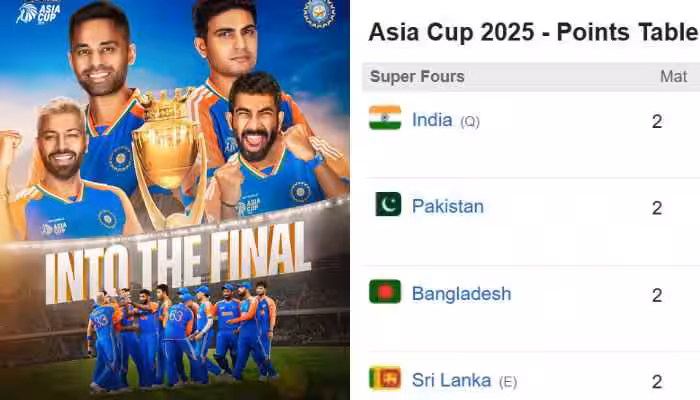Click the Asia Cup 2025 Points Table title
Screen dimensions: 700x400
point(532,32)
